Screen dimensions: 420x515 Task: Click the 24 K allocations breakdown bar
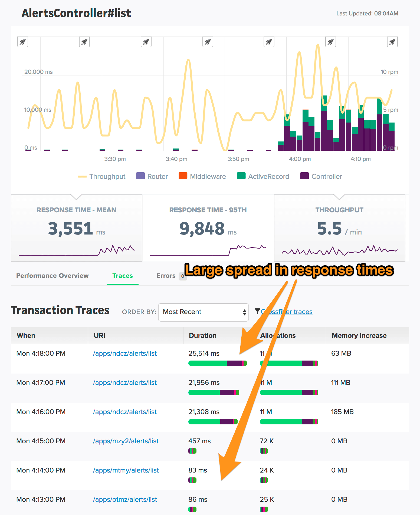(264, 480)
